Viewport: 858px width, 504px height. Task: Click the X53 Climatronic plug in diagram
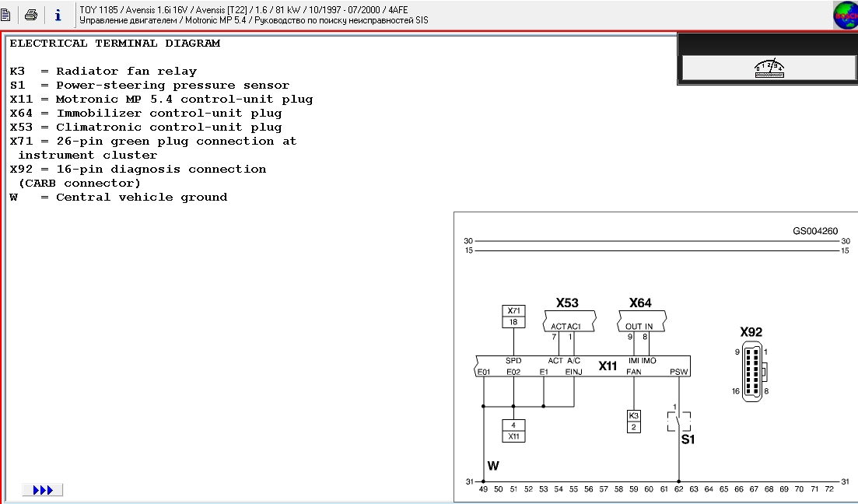click(x=568, y=320)
